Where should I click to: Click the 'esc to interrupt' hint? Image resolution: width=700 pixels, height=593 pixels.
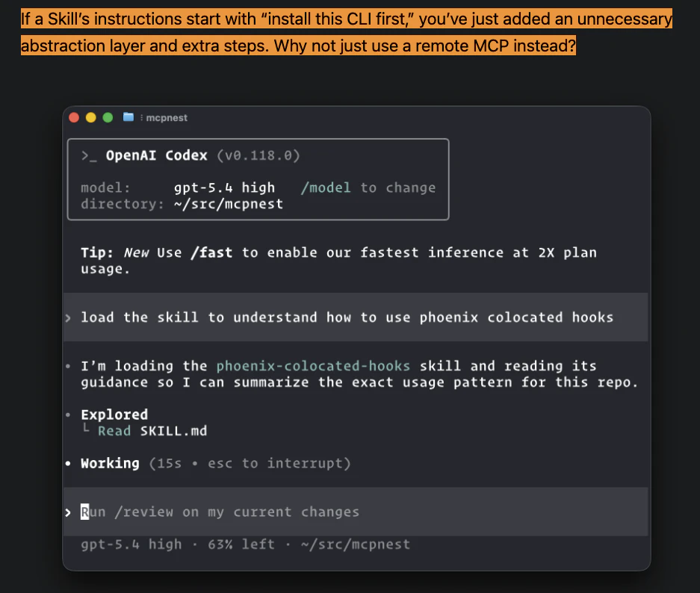274,463
